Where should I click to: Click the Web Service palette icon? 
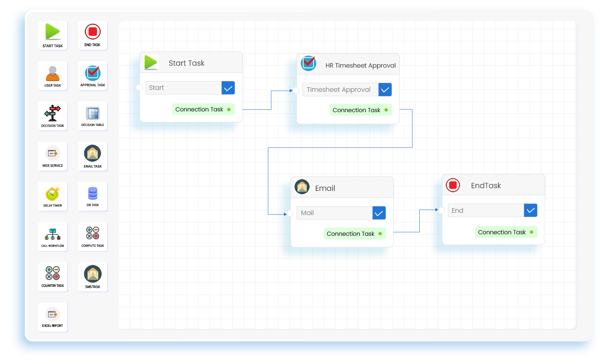coord(53,156)
